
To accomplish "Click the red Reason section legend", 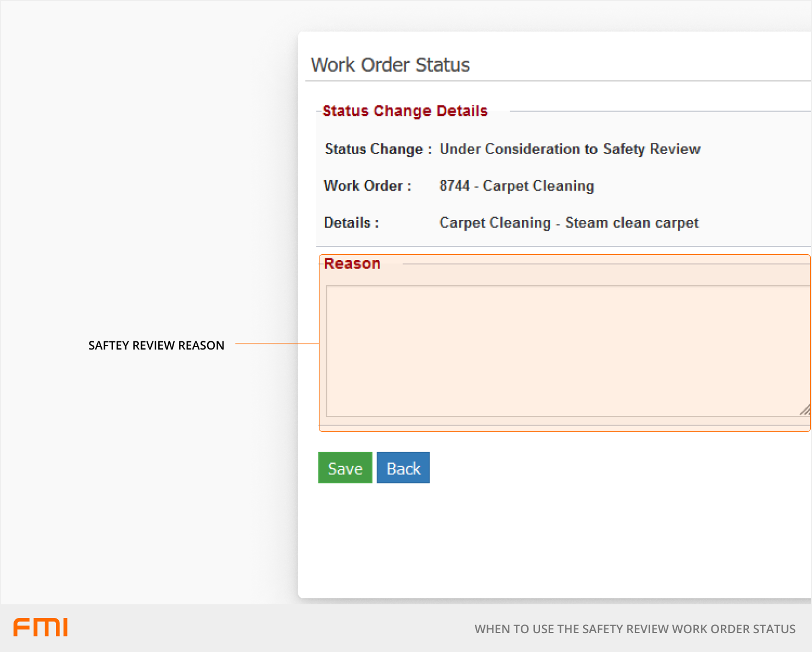I will [352, 264].
